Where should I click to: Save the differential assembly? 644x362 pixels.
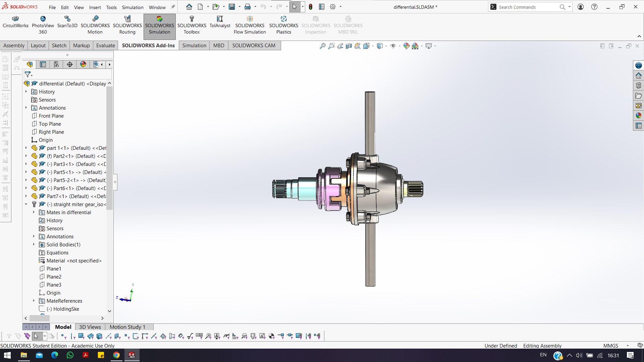click(x=231, y=7)
